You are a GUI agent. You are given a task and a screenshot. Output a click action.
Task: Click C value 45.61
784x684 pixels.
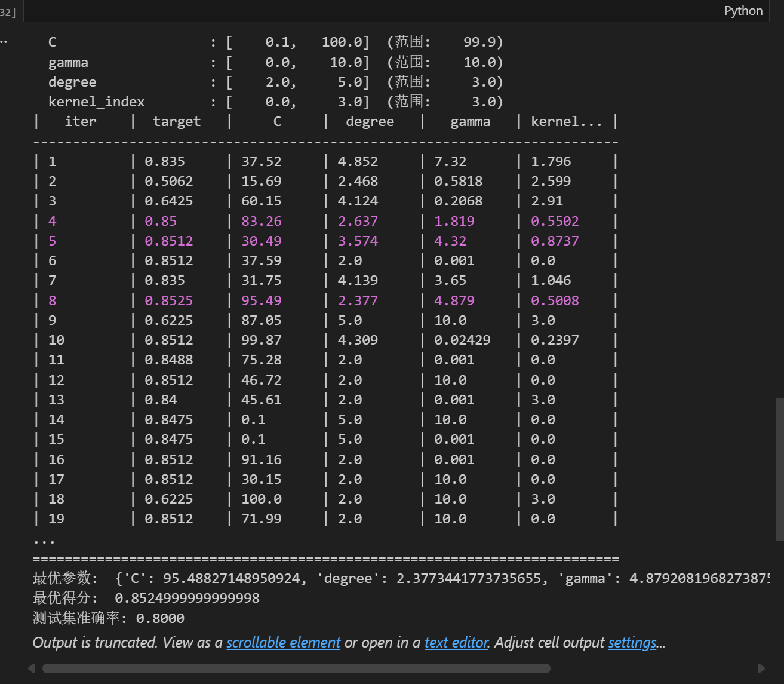(262, 400)
